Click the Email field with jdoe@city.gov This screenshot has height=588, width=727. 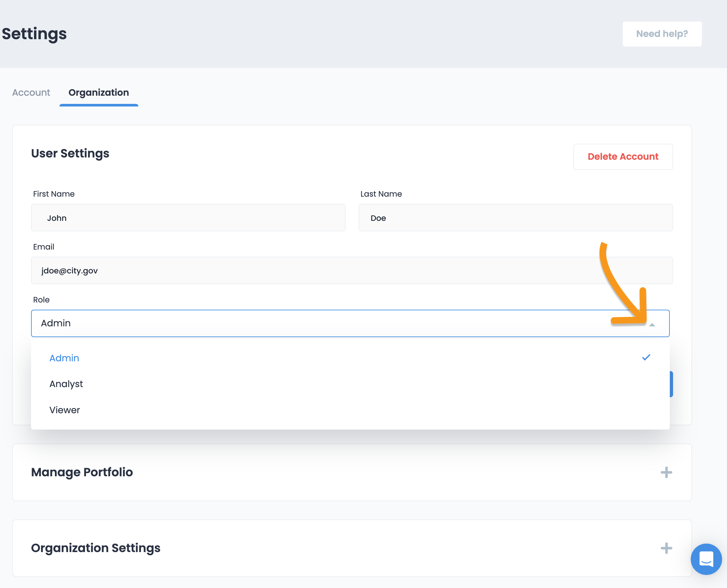(x=305, y=270)
